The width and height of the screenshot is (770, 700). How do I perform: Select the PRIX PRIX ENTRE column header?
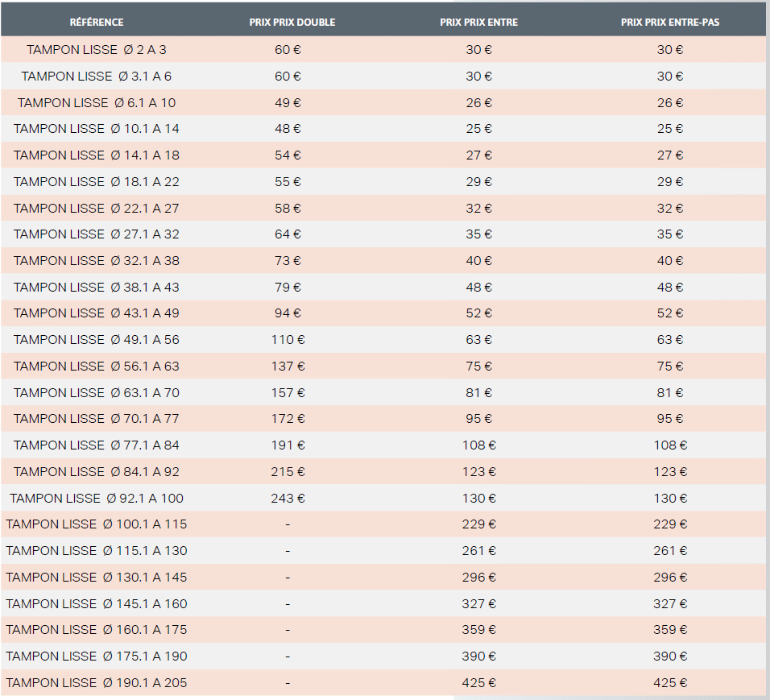478,22
